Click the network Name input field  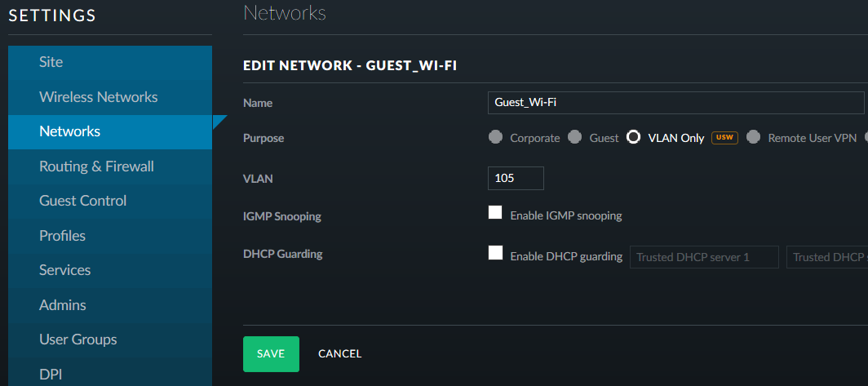coord(676,103)
